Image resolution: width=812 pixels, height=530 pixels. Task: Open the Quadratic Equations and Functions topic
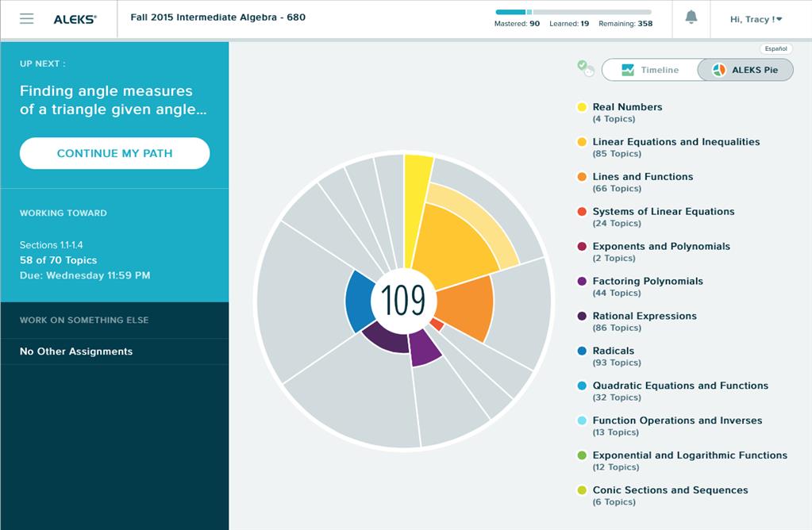679,386
